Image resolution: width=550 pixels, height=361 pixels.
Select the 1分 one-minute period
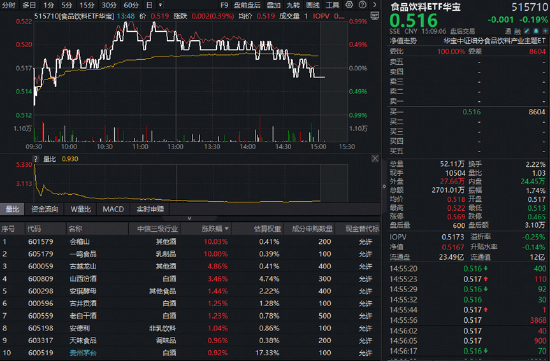point(49,5)
